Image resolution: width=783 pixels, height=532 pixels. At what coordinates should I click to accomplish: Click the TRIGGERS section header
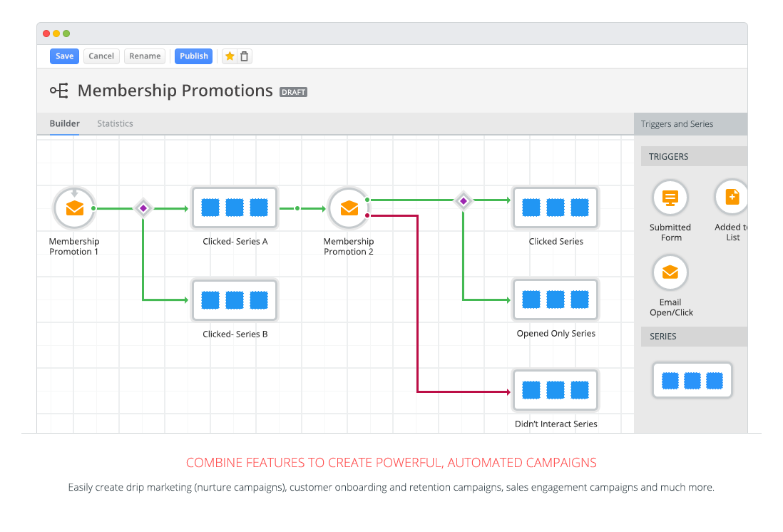click(694, 156)
